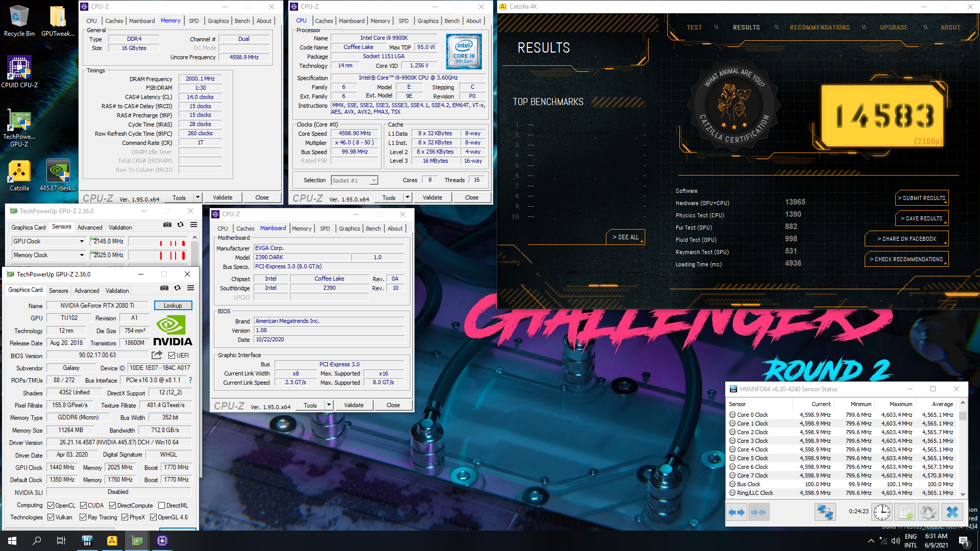Take screenshot in front GPU-Z window
The image size is (980, 551).
pos(164,288)
